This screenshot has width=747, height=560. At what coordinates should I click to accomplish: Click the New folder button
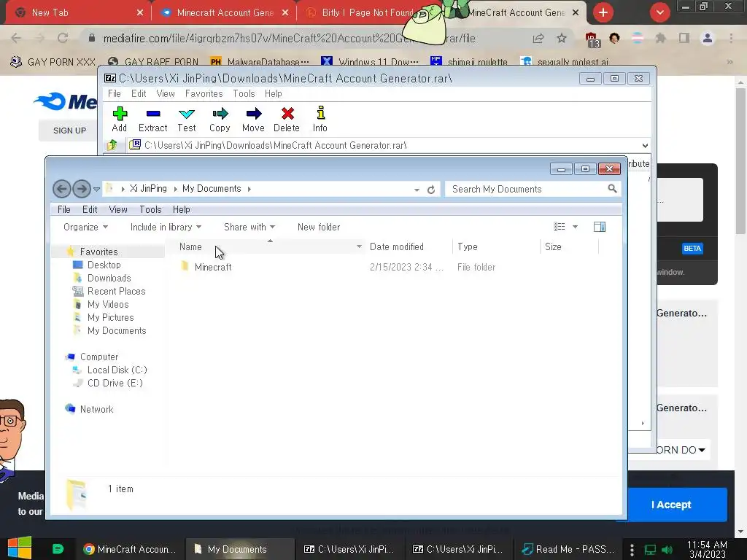coord(319,227)
